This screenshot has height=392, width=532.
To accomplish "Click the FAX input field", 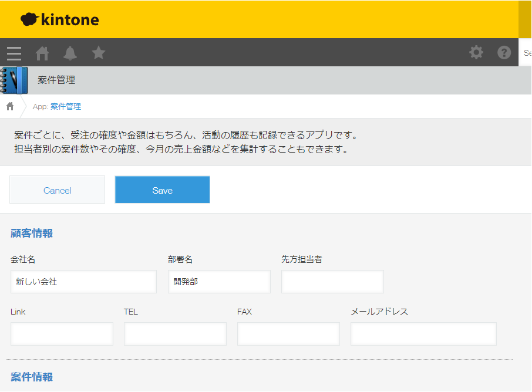I will point(288,334).
